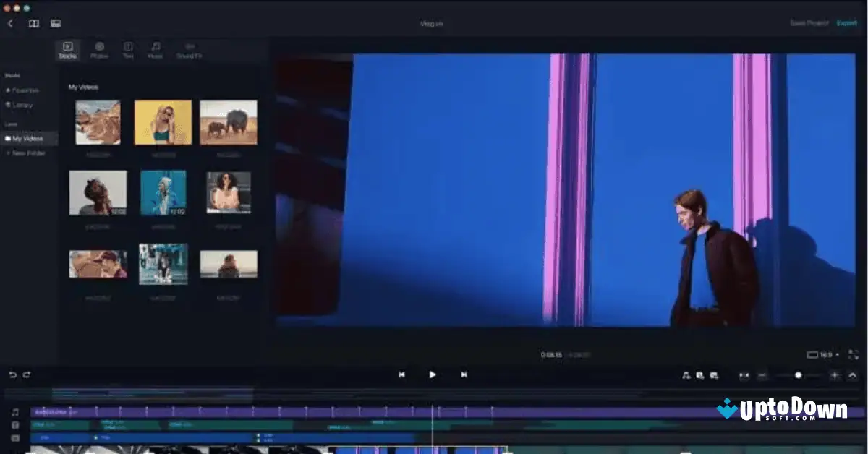The image size is (868, 454).
Task: Open the 16:9 aspect ratio dropdown
Action: coord(822,354)
